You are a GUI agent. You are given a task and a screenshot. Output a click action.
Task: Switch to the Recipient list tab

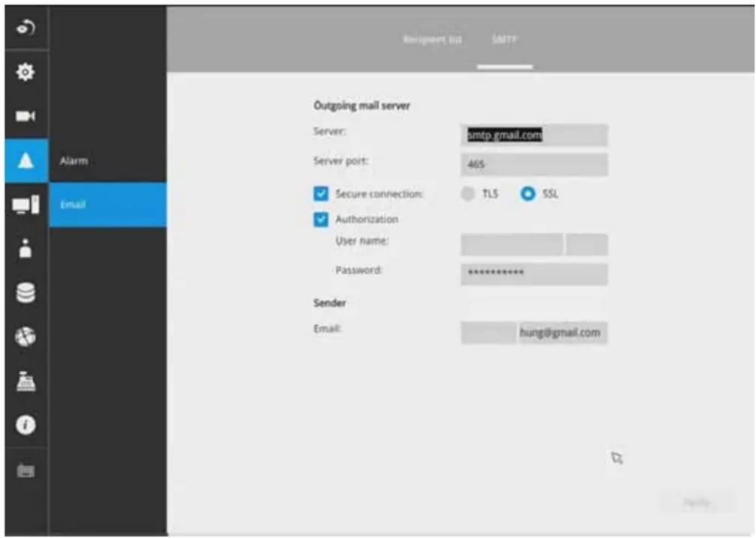click(x=432, y=40)
